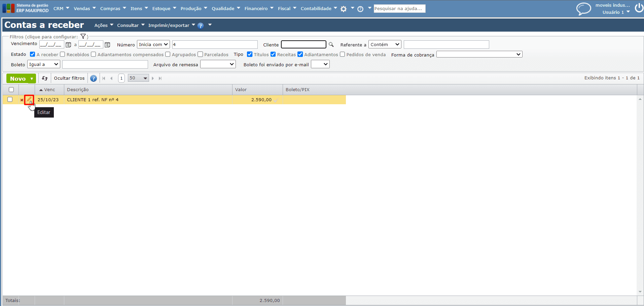Open the Consultar menu
644x306 pixels.
coord(131,25)
